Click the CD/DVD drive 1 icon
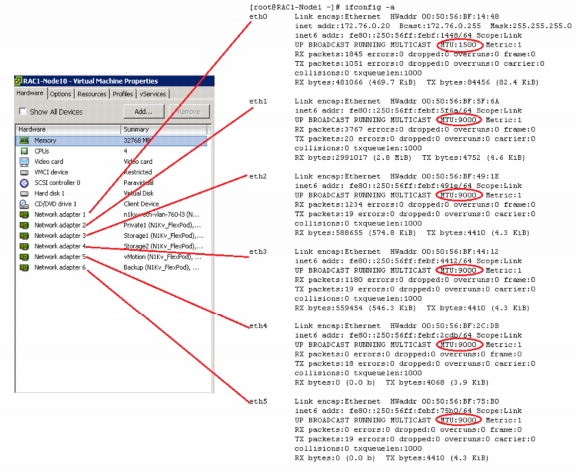 (24, 204)
